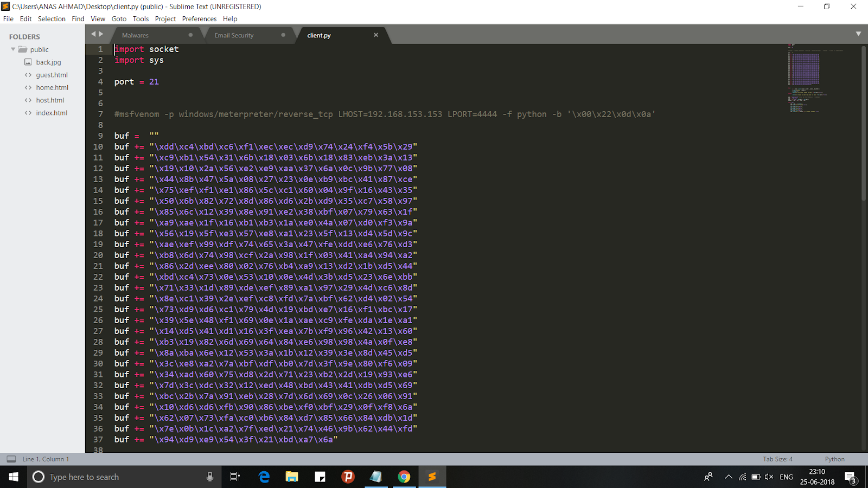Close the client.py tab
The height and width of the screenshot is (488, 868).
click(x=376, y=35)
